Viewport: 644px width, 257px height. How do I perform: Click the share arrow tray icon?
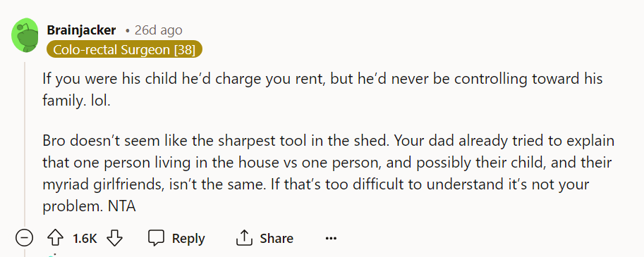243,238
